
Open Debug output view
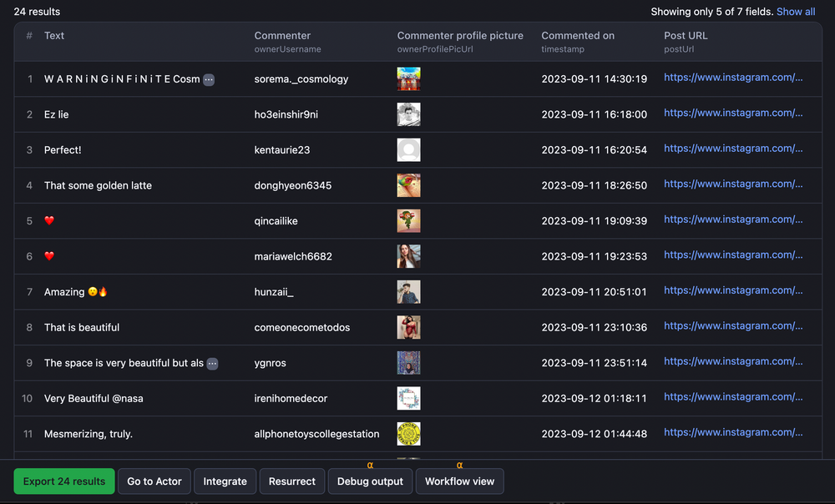coord(370,481)
